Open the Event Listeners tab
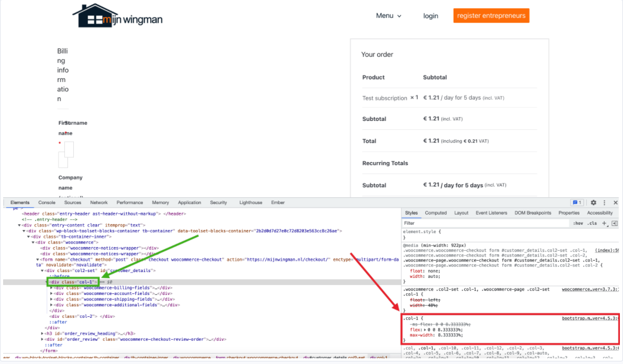Viewport: 623px width, 364px height. 491,213
